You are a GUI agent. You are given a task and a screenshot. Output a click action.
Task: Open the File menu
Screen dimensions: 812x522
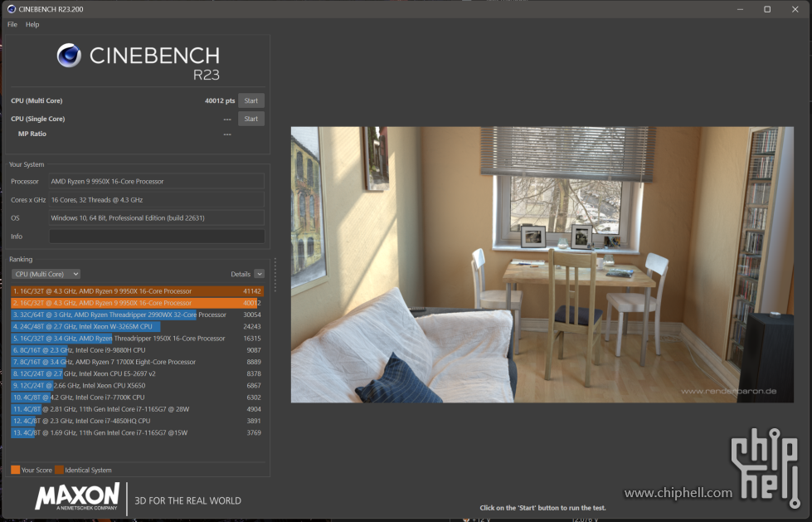pyautogui.click(x=12, y=24)
